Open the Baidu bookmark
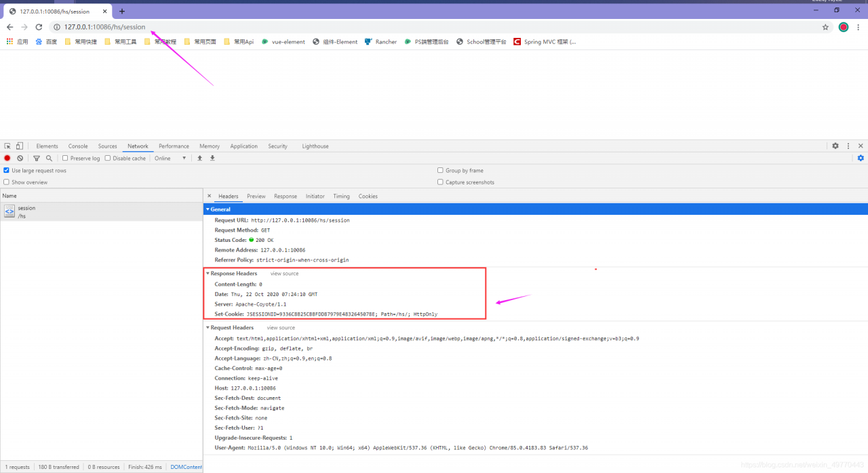Viewport: 868px width, 473px height. [46, 41]
